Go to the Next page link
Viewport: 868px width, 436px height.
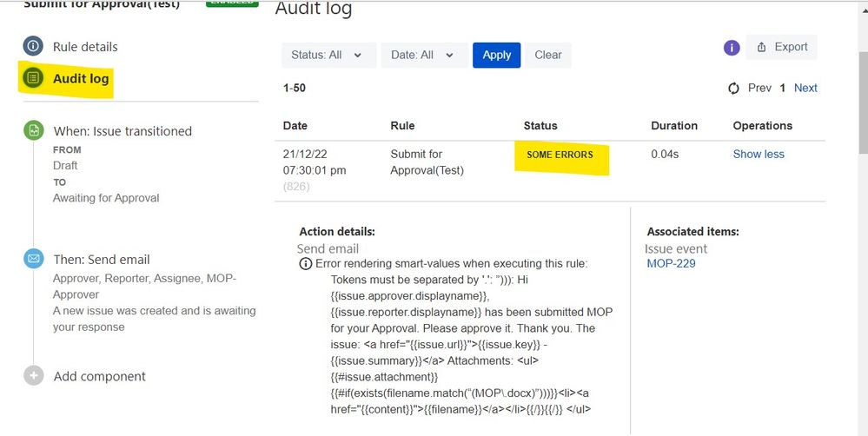tap(805, 88)
